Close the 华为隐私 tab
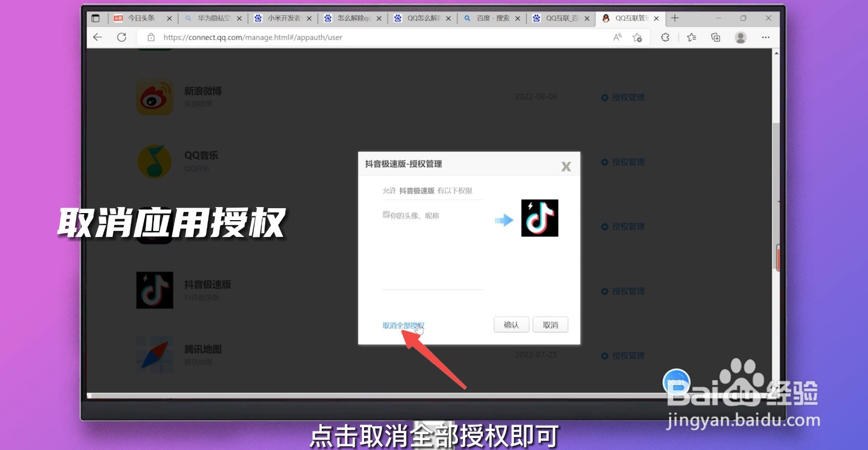 click(239, 18)
